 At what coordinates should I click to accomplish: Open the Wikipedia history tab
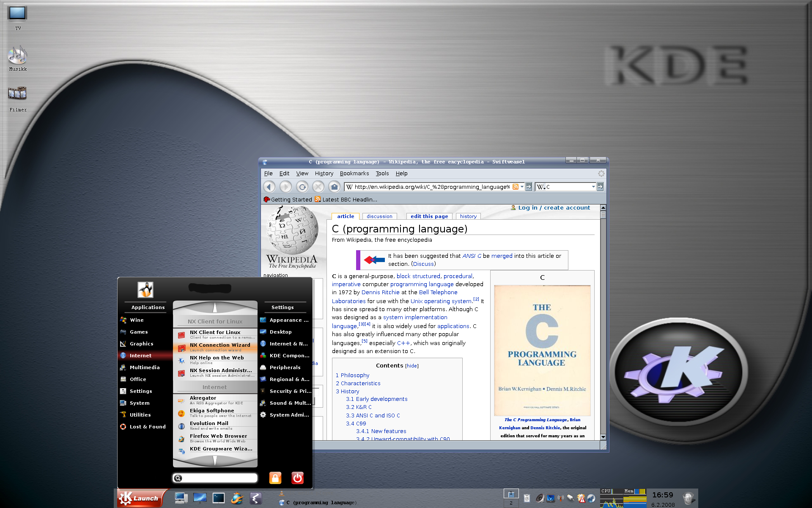(x=468, y=216)
